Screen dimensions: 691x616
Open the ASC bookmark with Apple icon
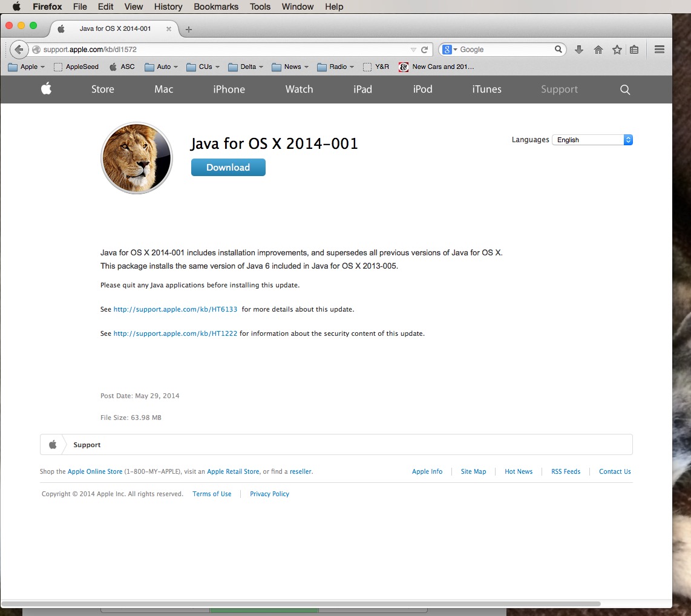[122, 67]
